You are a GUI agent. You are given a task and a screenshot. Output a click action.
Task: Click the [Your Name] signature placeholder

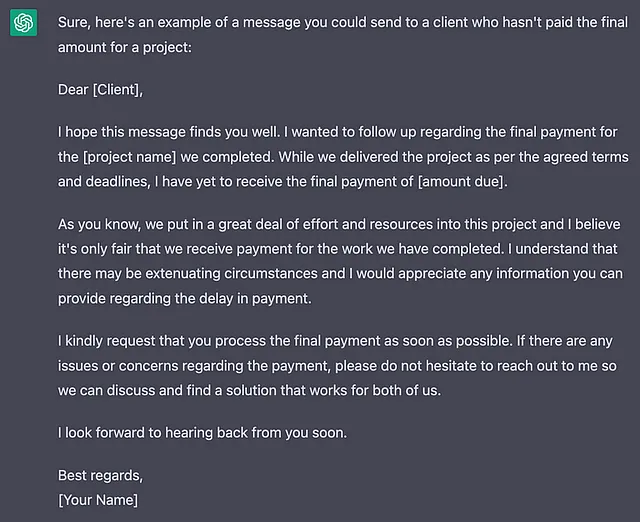coord(98,500)
